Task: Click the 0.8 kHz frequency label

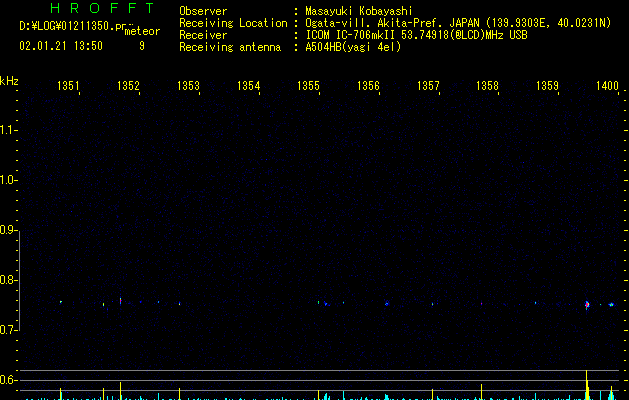Action: click(x=7, y=280)
